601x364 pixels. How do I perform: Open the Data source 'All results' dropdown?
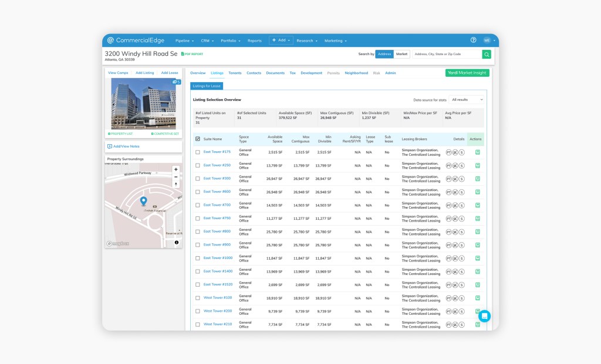[x=467, y=100]
